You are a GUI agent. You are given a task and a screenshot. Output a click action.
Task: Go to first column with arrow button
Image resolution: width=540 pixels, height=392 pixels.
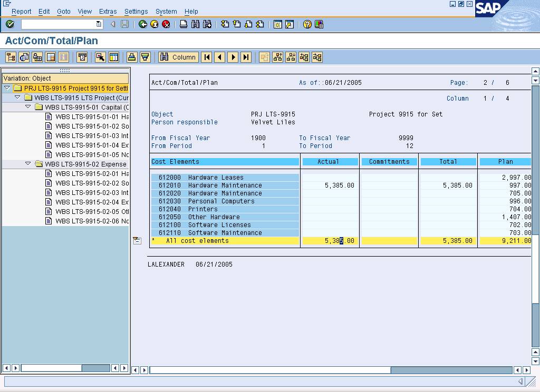click(207, 57)
